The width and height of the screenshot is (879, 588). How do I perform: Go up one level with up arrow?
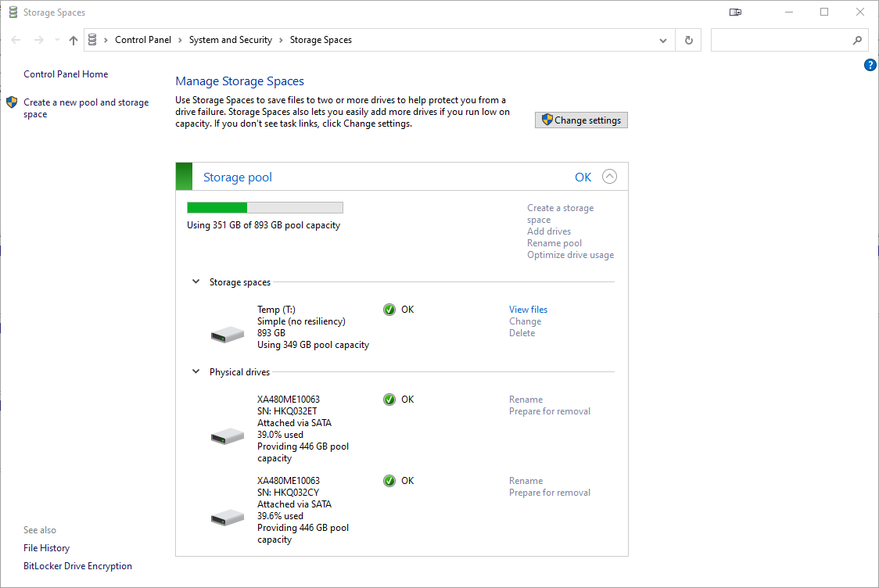pyautogui.click(x=74, y=40)
